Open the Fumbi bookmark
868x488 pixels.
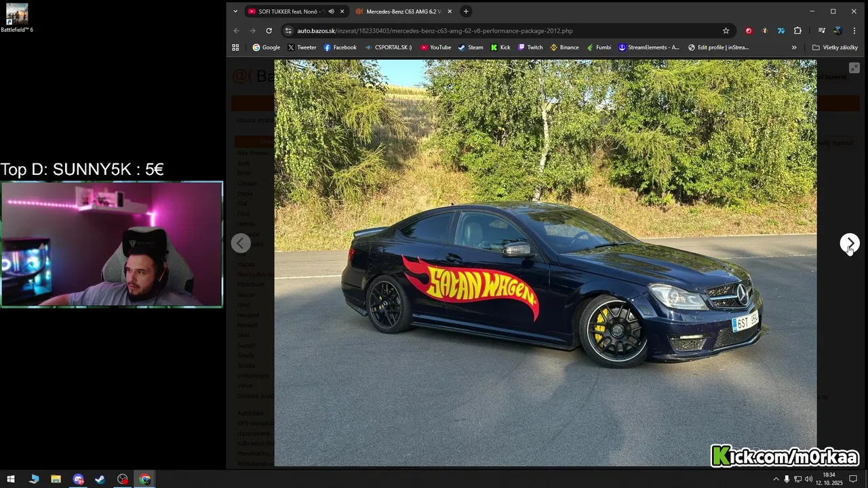point(599,47)
